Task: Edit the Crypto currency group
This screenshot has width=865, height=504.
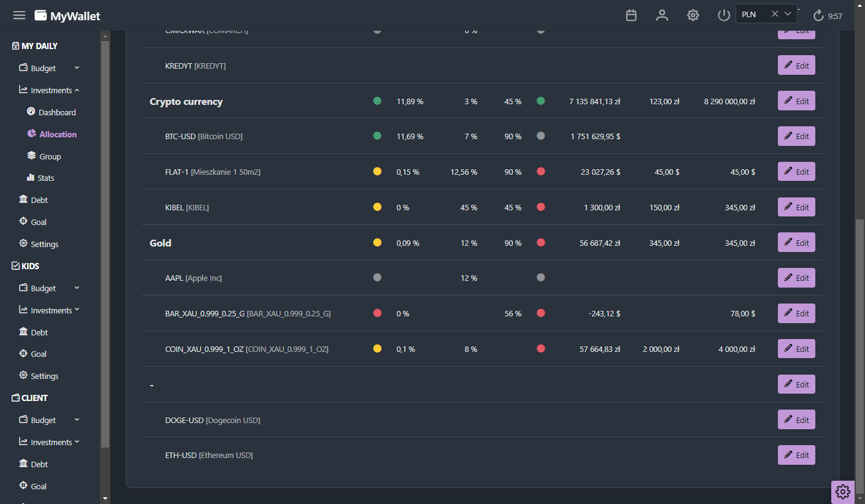Action: point(796,101)
